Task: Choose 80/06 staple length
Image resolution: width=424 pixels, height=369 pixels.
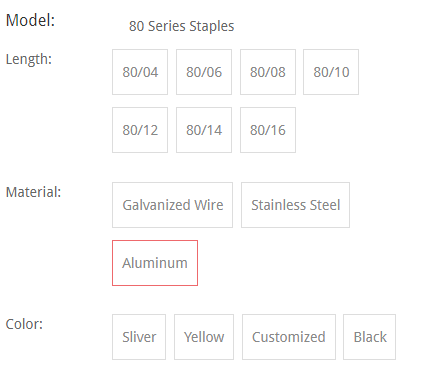Action: 204,72
